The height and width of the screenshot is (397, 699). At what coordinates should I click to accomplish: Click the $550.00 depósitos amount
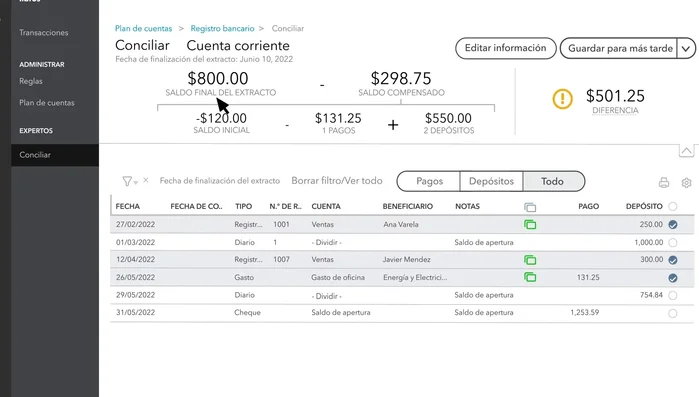coord(448,119)
